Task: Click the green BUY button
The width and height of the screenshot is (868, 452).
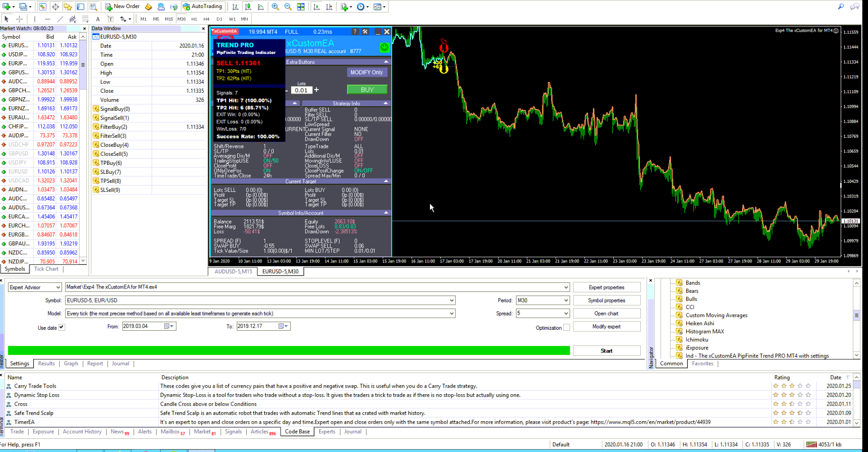Action: [x=367, y=90]
